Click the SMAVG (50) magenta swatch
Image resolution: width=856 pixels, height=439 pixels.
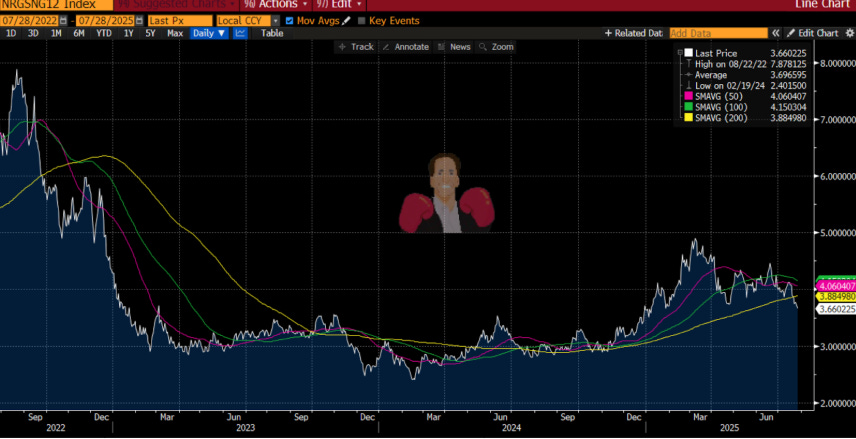click(688, 96)
